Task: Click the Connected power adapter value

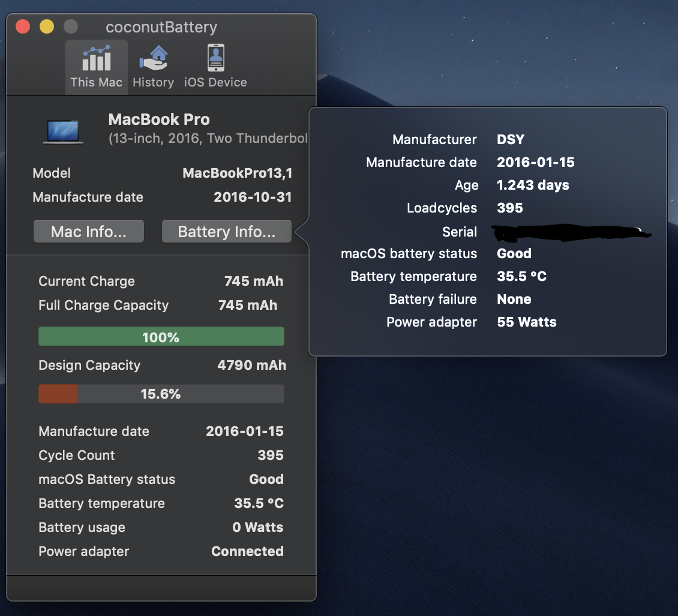Action: [247, 551]
